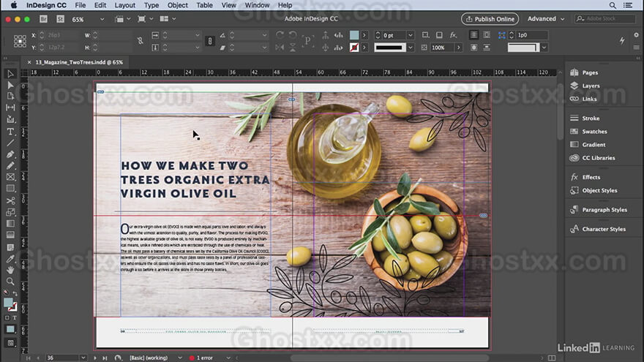644x362 pixels.
Task: Select the Hand tool
Action: 10,270
